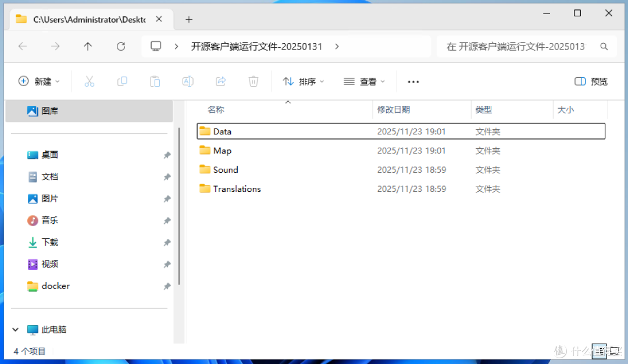Add a new Explorer tab

click(x=189, y=19)
